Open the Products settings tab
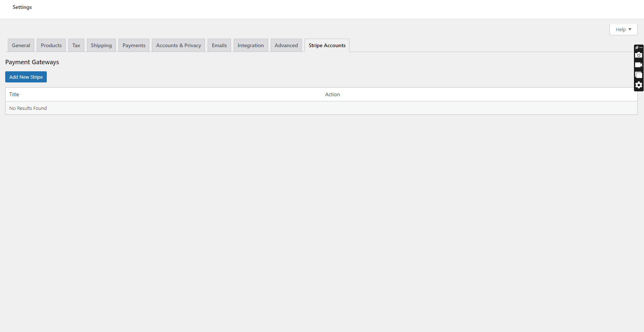The height and width of the screenshot is (332, 644). pos(51,45)
